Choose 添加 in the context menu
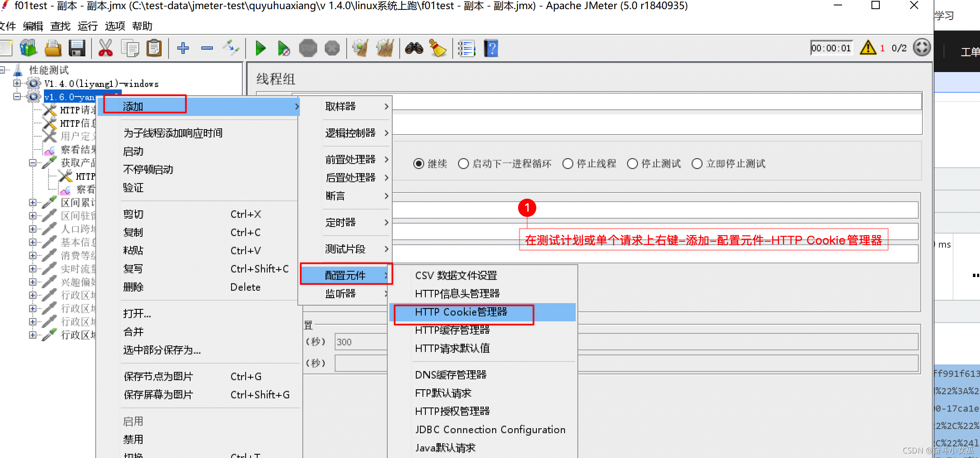The image size is (980, 458). [198, 106]
